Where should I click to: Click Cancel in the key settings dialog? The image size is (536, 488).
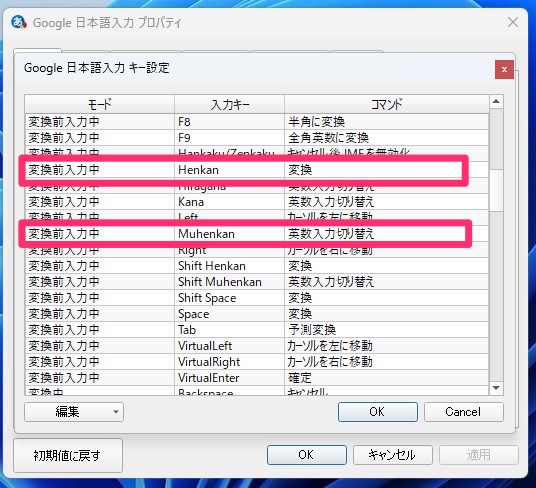[464, 412]
